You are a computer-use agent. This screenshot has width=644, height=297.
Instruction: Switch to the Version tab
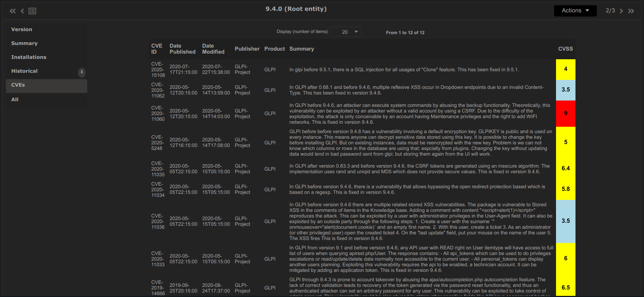coord(46,29)
